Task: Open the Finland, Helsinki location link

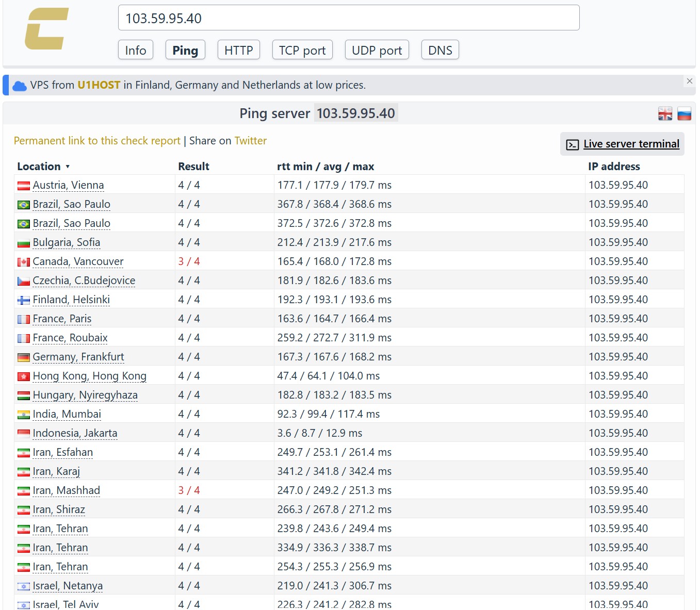Action: (71, 300)
